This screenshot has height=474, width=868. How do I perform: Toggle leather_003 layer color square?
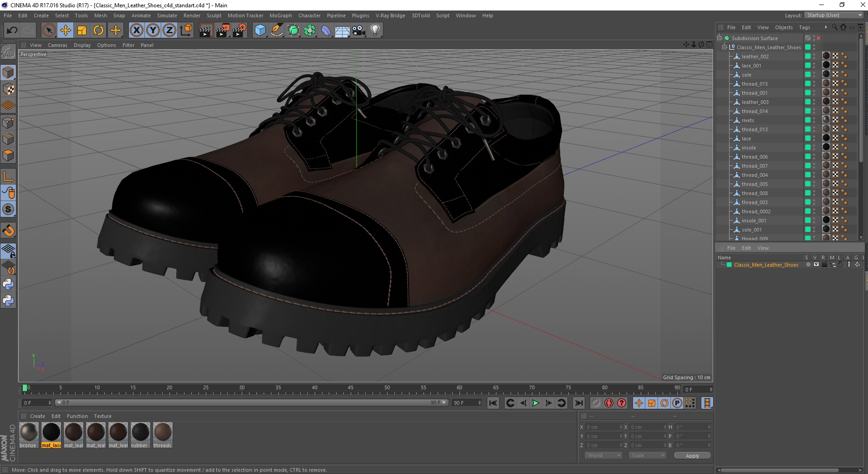[x=807, y=102]
